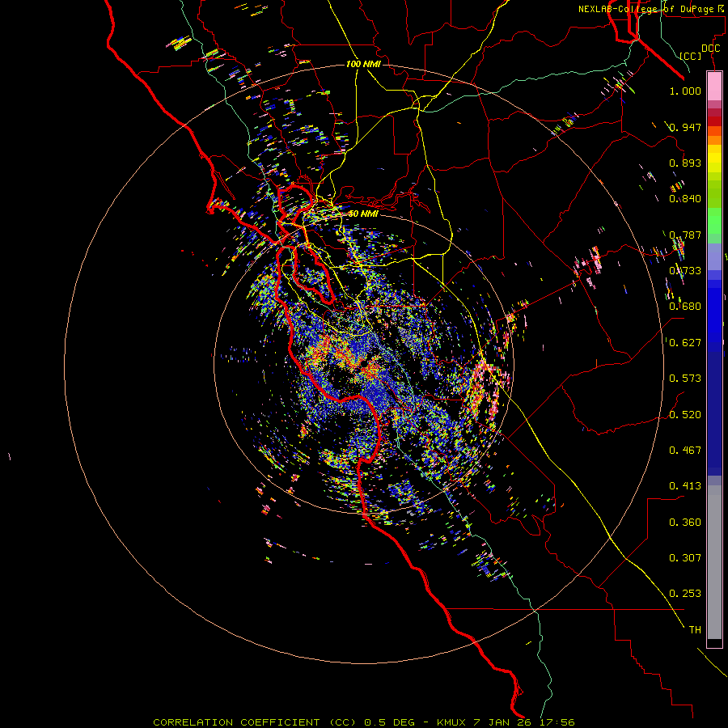Select the 0.253 scale value
The width and height of the screenshot is (728, 728).
tap(685, 594)
